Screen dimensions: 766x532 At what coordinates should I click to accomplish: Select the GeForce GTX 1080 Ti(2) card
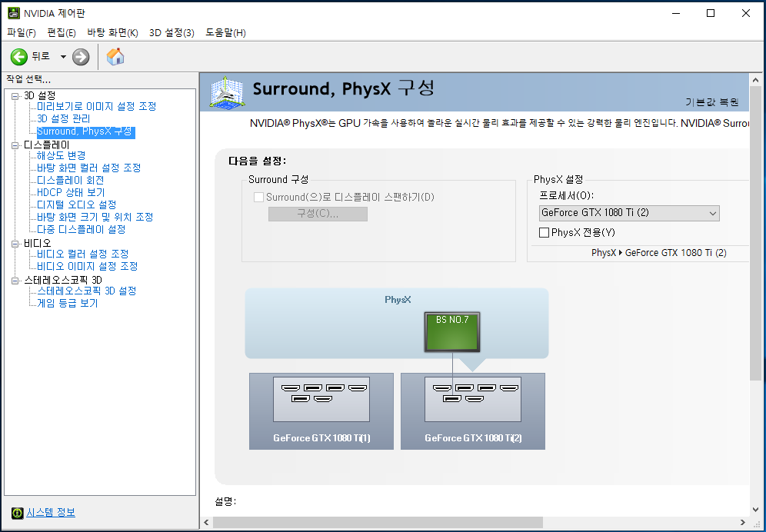pos(473,411)
